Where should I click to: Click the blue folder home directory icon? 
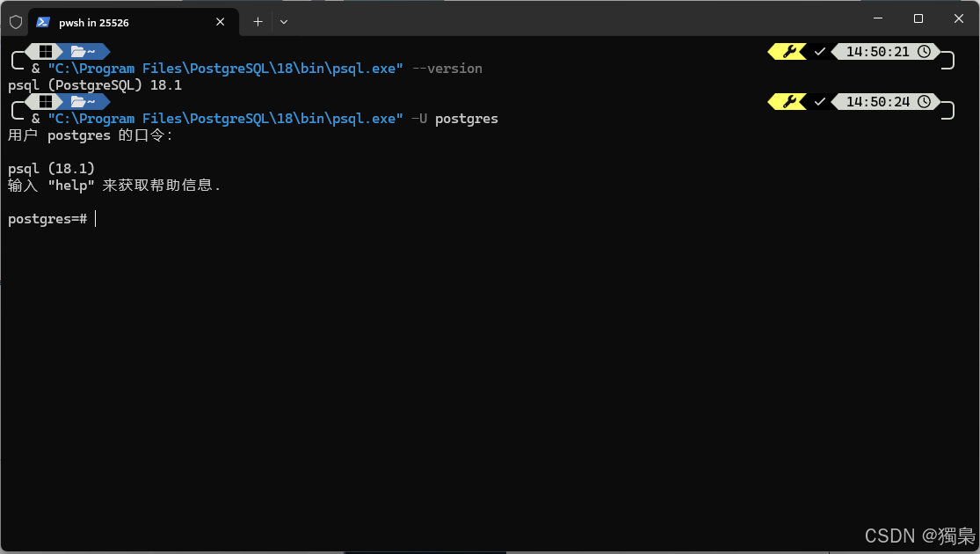pyautogui.click(x=77, y=51)
